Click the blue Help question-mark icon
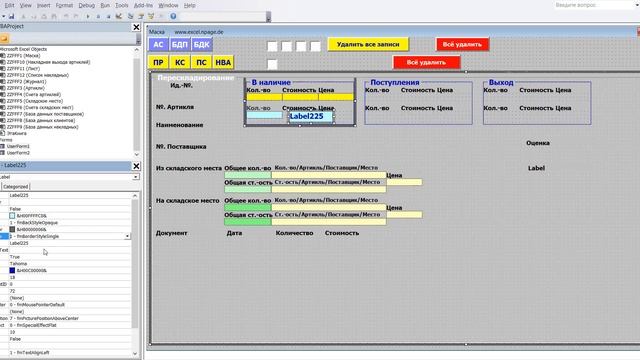Viewport: 640px width, 360px height. click(x=173, y=16)
